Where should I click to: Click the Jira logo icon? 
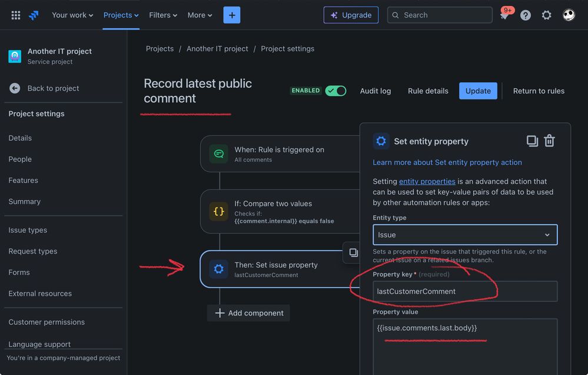(x=34, y=15)
